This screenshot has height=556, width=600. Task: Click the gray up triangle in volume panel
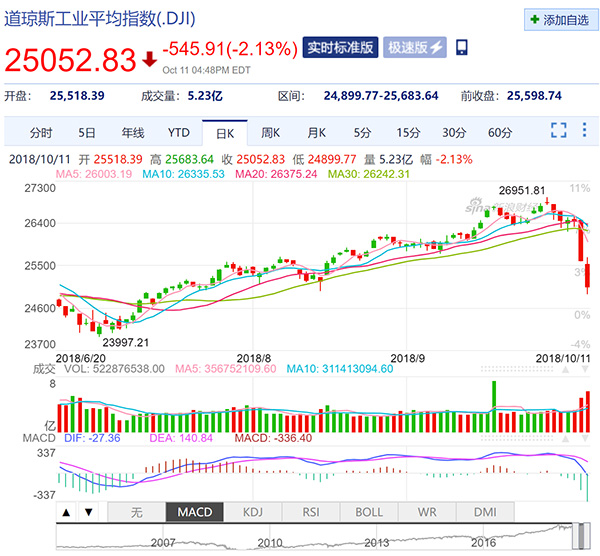point(565,370)
